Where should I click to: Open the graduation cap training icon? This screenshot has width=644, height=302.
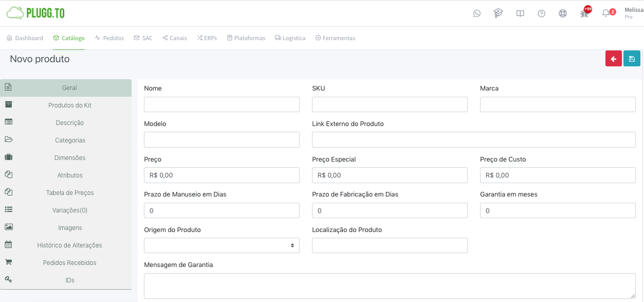tap(498, 13)
